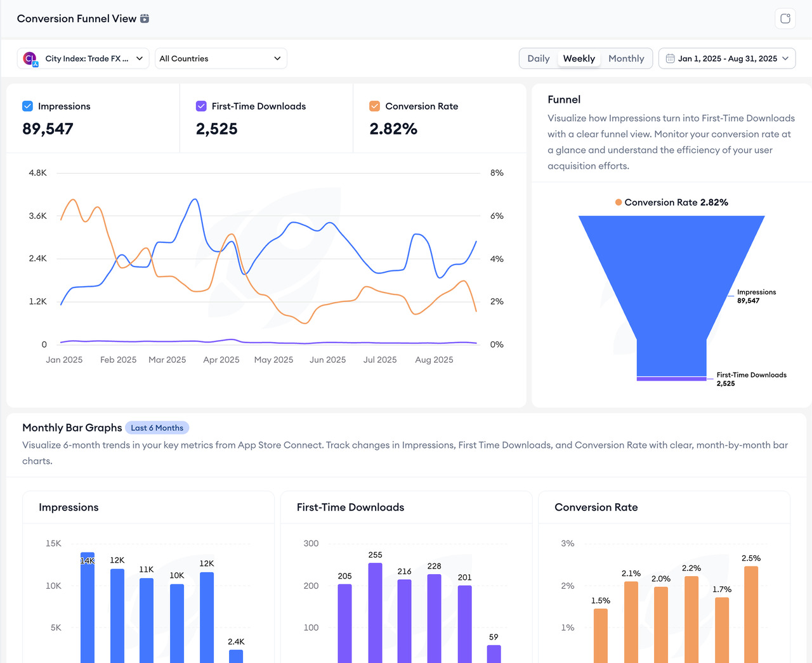Disable the Conversion Rate checkbox
812x663 pixels.
[375, 106]
